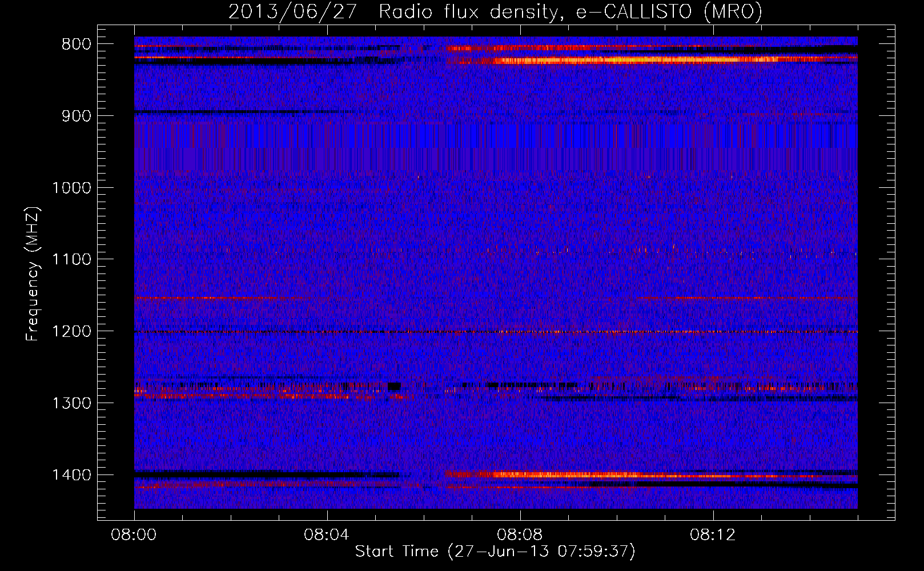Select the 800 frequency axis label
This screenshot has height=571, width=924.
point(75,45)
